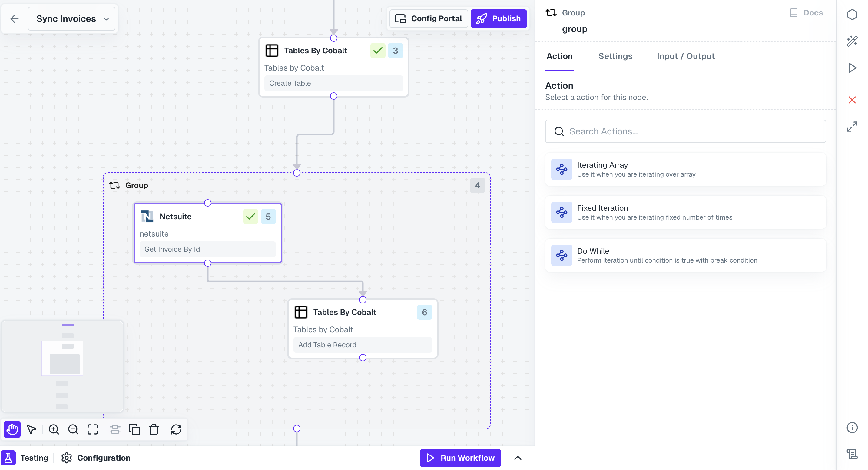Select the pan/hand tool in the canvas toolbar

(12, 429)
